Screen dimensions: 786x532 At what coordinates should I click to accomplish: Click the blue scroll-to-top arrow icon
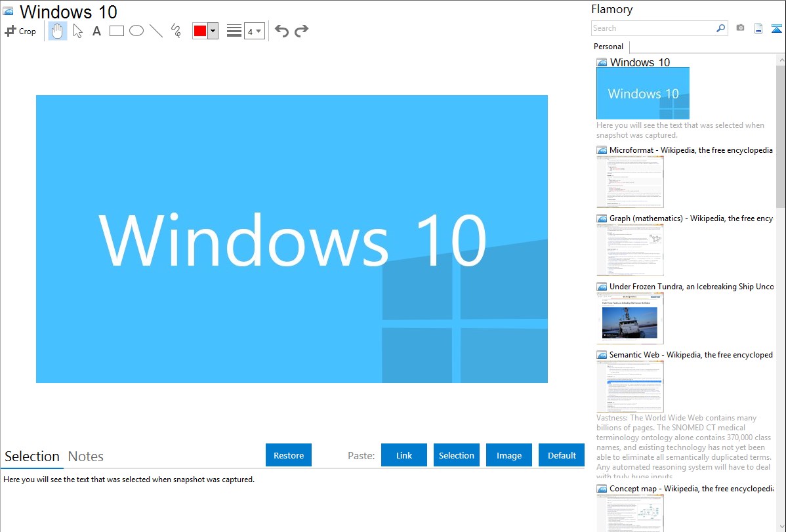click(776, 28)
